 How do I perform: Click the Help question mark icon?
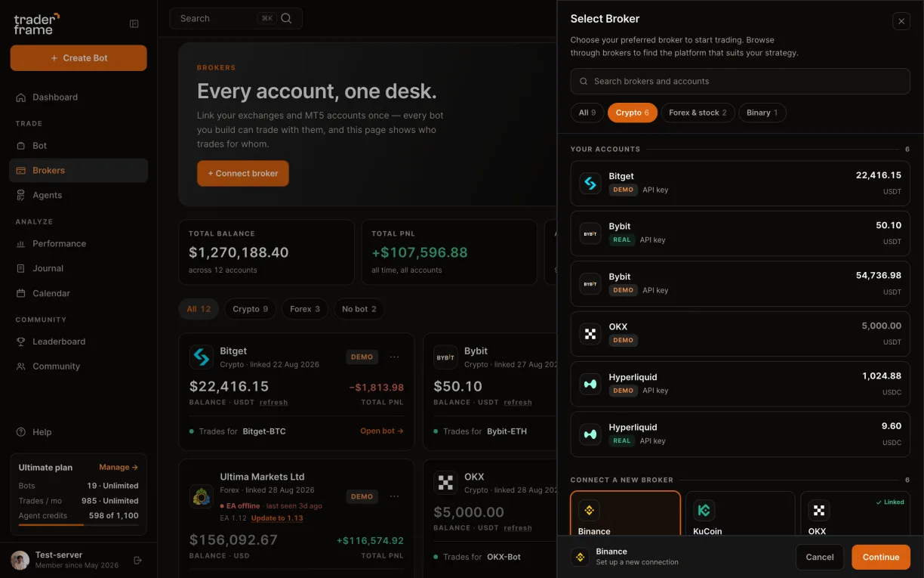tap(21, 432)
